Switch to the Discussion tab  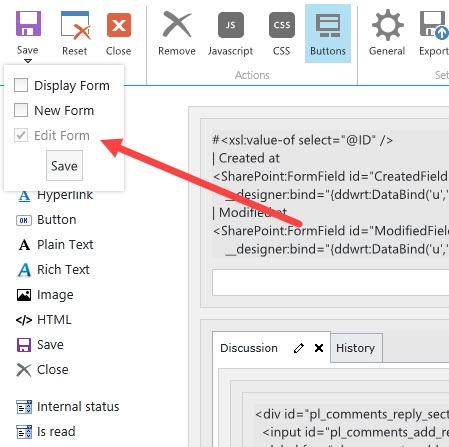pos(249,348)
